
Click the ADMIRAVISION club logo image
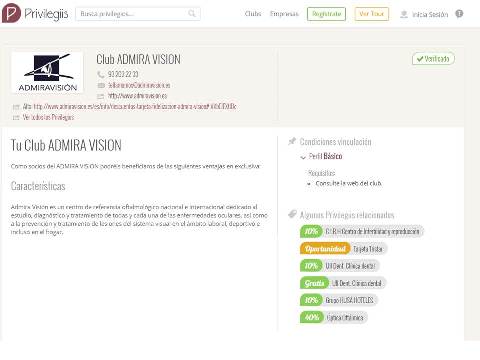(48, 72)
